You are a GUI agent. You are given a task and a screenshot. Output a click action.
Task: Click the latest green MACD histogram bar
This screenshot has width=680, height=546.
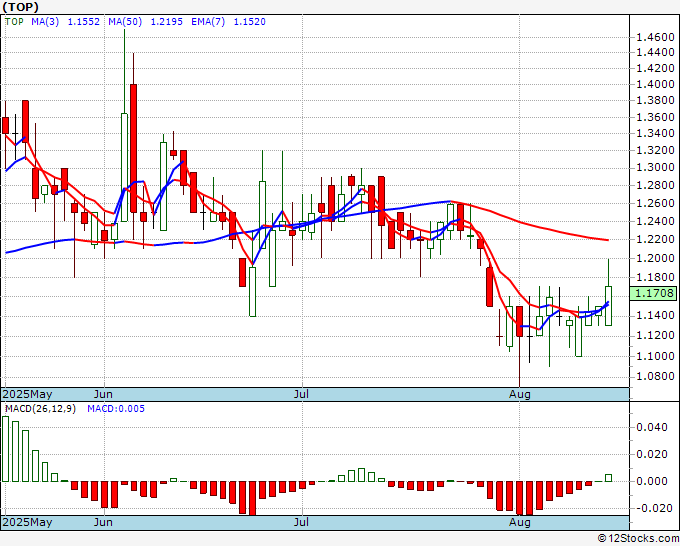[608, 478]
